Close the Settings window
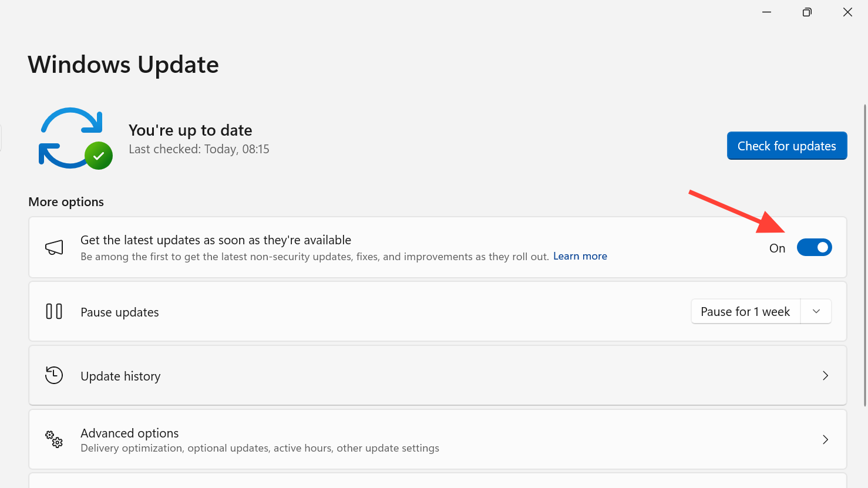Screen dimensions: 868x488 point(847,12)
